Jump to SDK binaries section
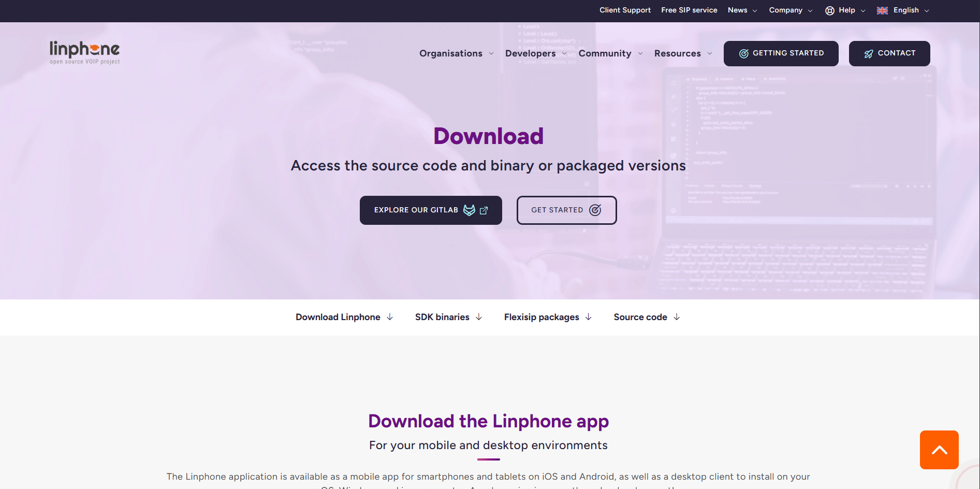The width and height of the screenshot is (980, 489). 442,317
